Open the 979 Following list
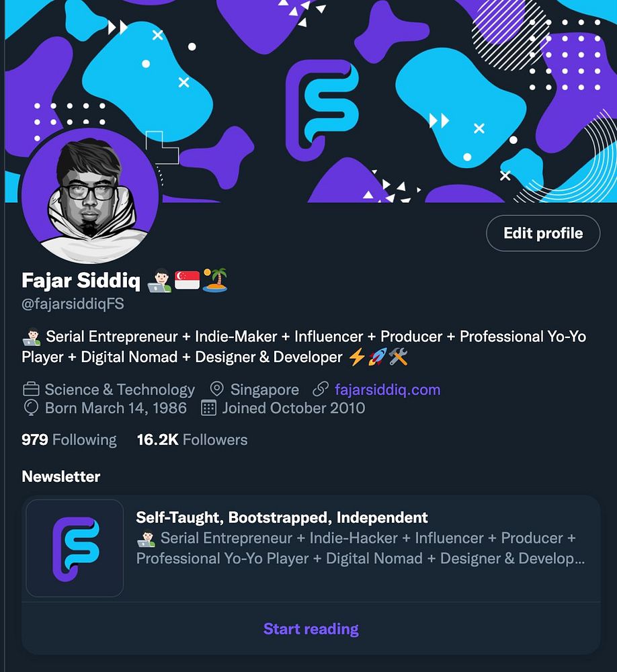 [x=69, y=439]
